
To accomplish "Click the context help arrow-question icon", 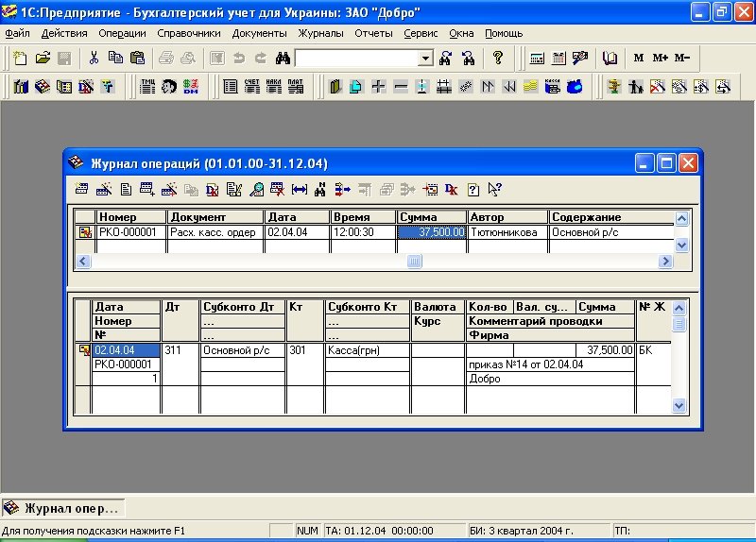I will tap(494, 190).
